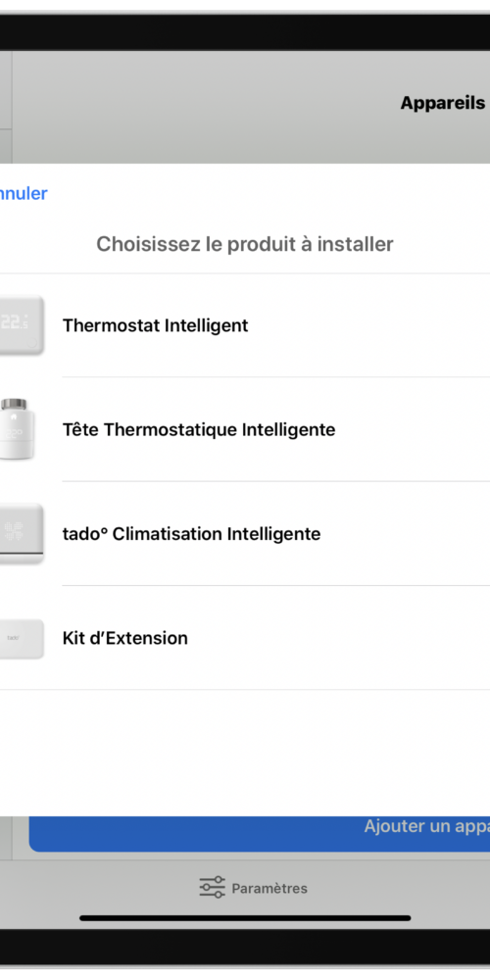The image size is (490, 980).
Task: Tap the Choisissez le produit à installer heading
Action: tap(244, 244)
